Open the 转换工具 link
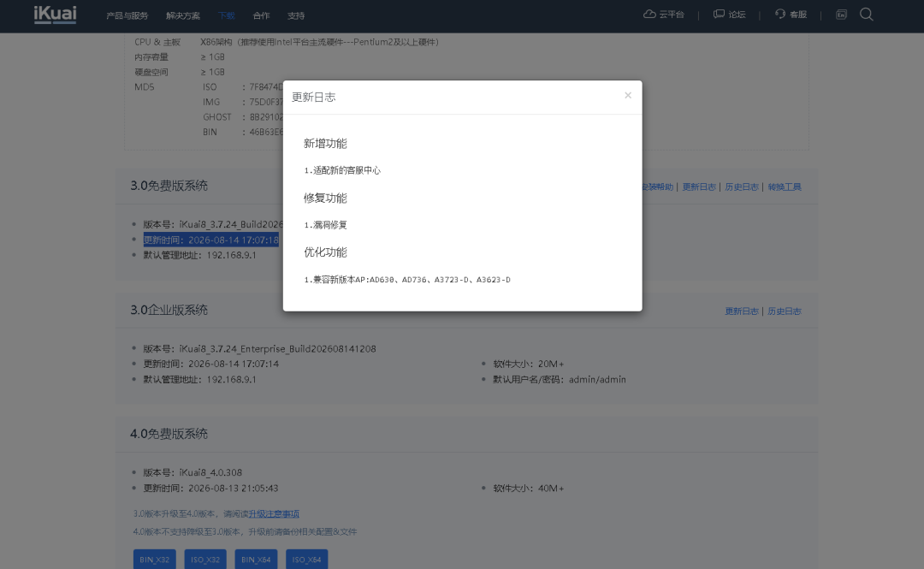 point(785,187)
